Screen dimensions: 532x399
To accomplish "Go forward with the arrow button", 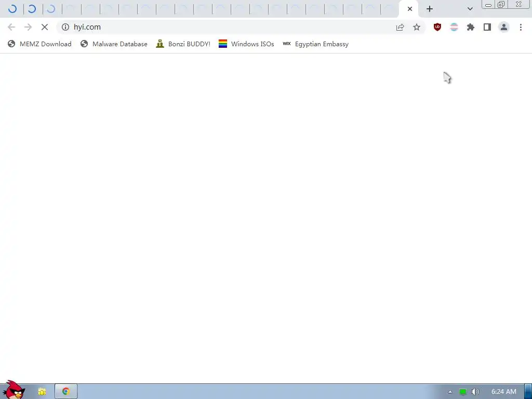I will 28,27.
